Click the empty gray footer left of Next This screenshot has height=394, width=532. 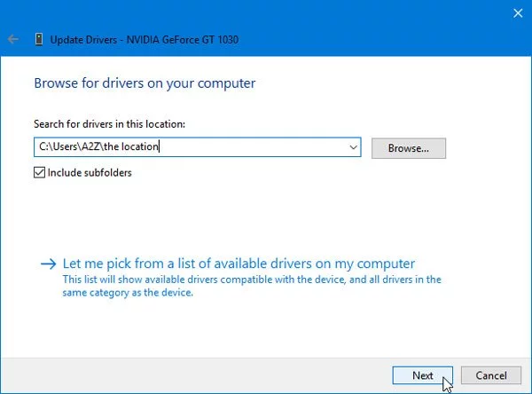point(195,375)
